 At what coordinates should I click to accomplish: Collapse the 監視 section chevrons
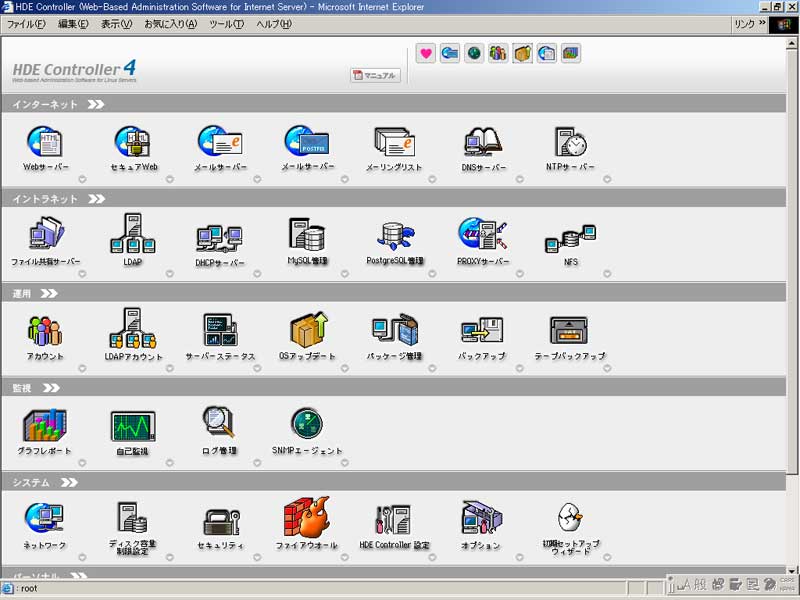[51, 388]
